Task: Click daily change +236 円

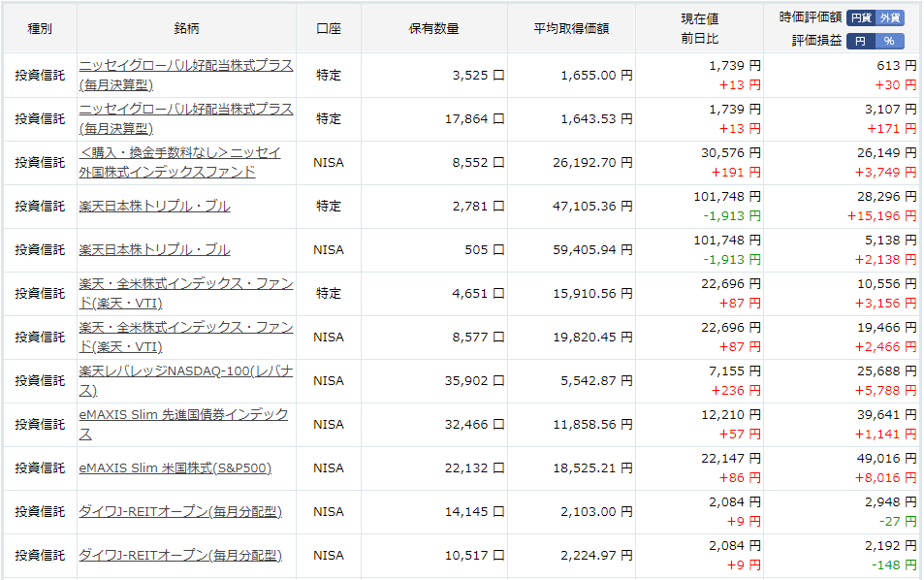Action: click(736, 390)
